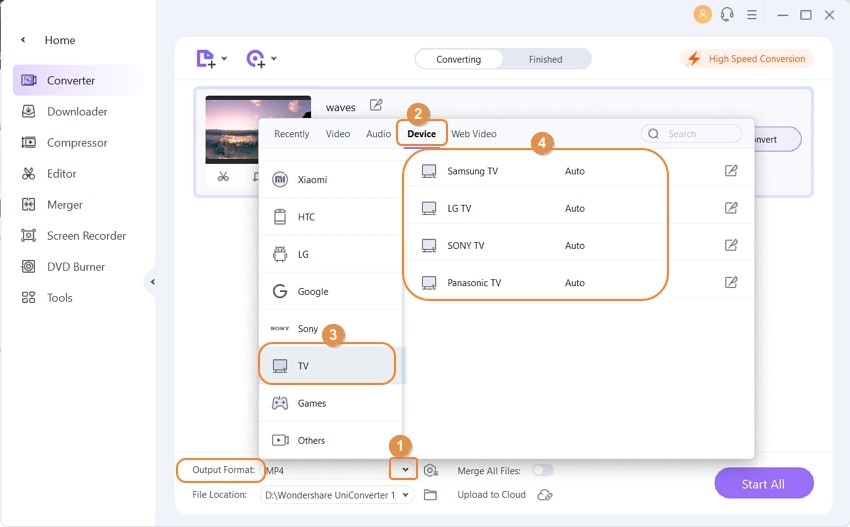
Task: Select Samsung TV preset
Action: (x=580, y=171)
